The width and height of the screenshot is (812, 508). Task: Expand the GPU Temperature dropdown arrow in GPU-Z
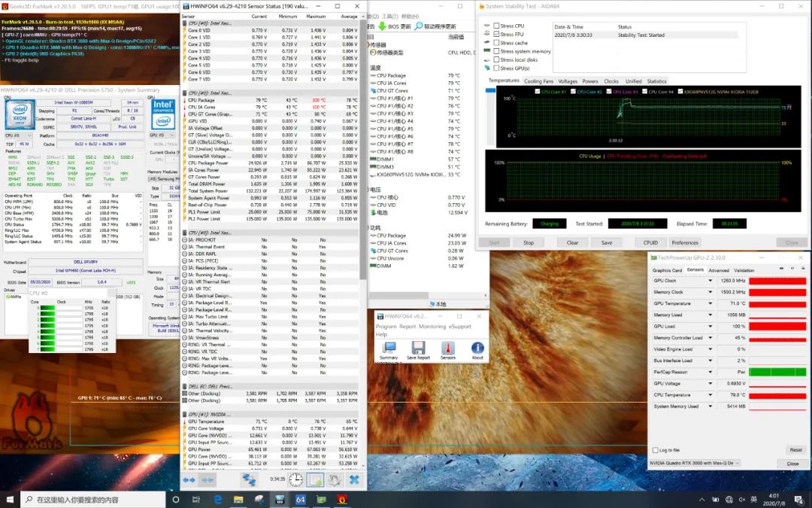click(x=710, y=303)
